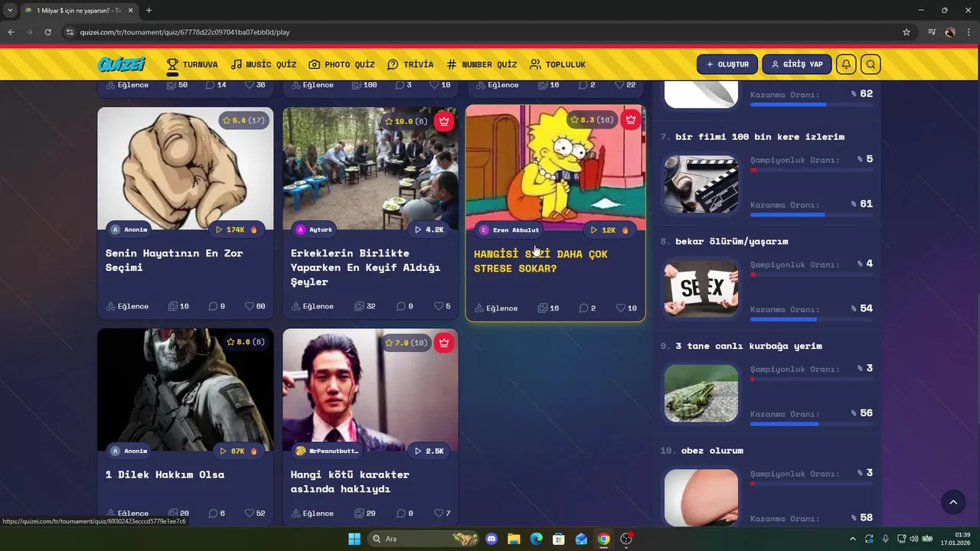Screen dimensions: 980x551
Task: Open the Photo Quiz section
Action: pos(341,64)
